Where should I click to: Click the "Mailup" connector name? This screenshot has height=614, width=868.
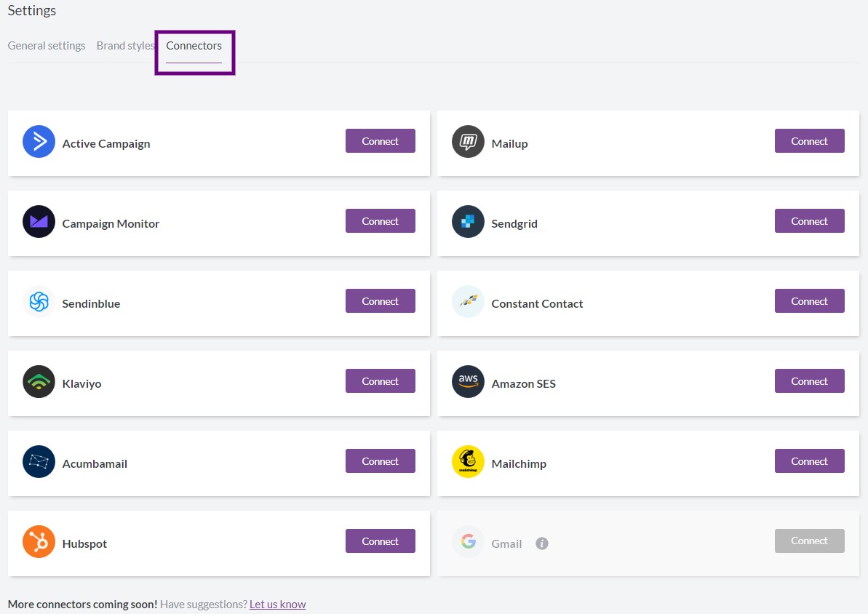pos(509,144)
